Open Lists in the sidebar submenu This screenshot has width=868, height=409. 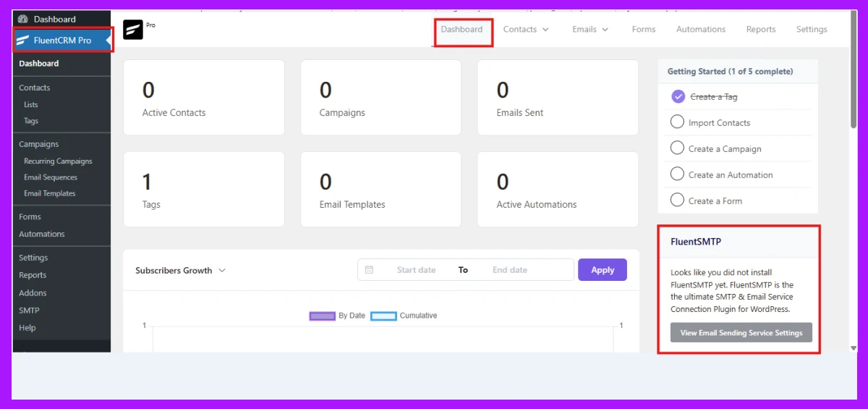click(31, 105)
